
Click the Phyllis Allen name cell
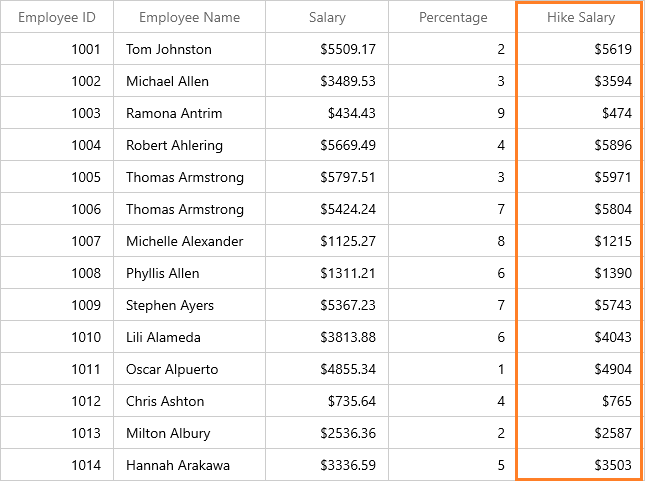[163, 273]
